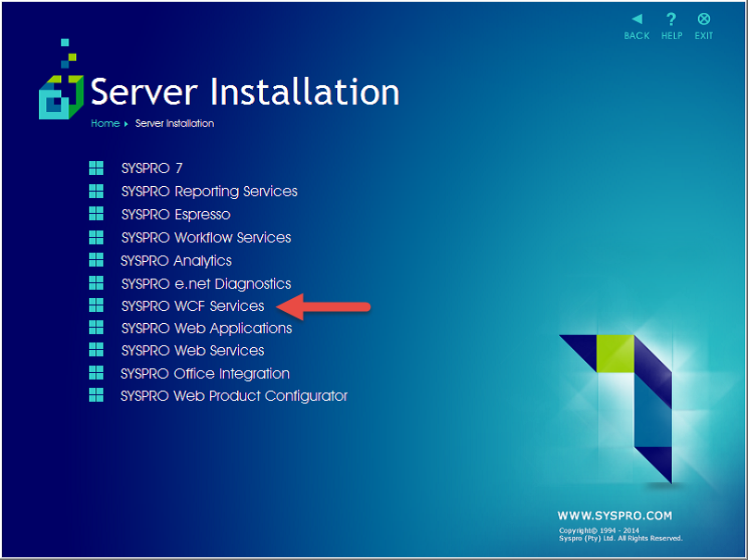Launch SYSPRO e.net Diagnostics install
Image resolution: width=748 pixels, height=560 pixels.
click(x=206, y=284)
